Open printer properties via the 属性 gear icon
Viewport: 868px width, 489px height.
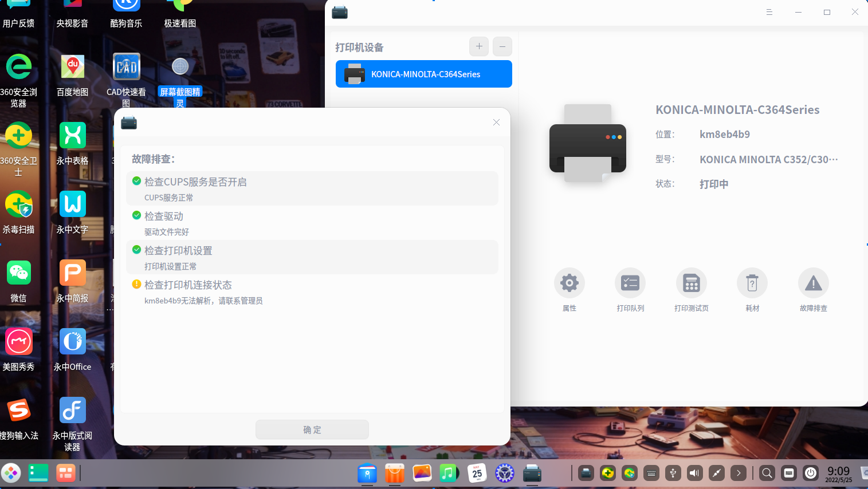point(569,282)
